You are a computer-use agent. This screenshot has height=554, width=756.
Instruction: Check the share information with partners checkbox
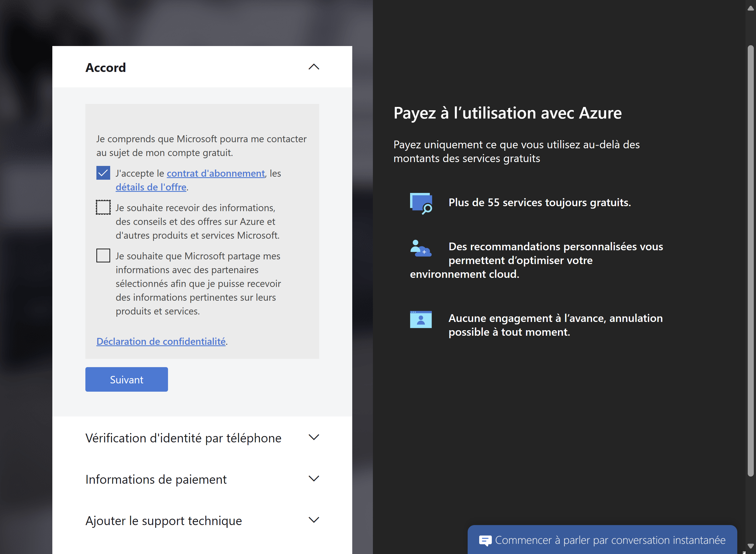coord(103,256)
